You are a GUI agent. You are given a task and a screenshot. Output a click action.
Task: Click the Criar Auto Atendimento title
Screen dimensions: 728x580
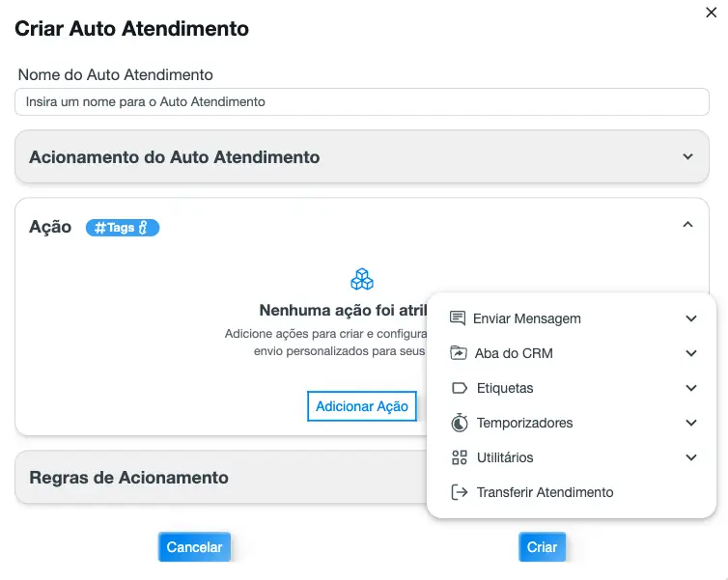tap(132, 28)
